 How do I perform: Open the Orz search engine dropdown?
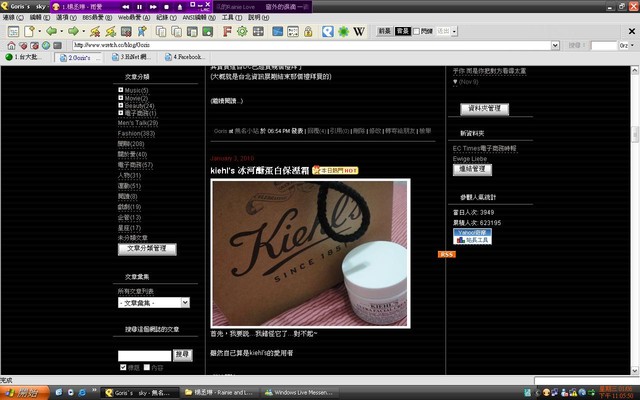click(x=633, y=46)
